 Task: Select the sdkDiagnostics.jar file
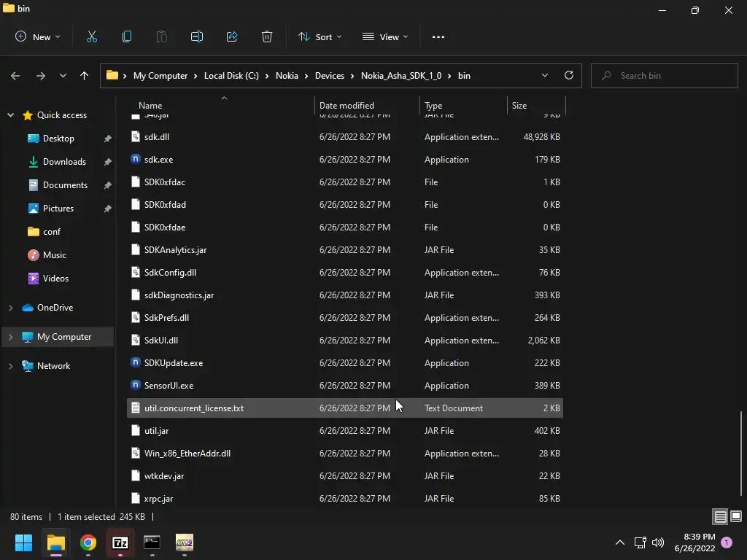coord(345,295)
